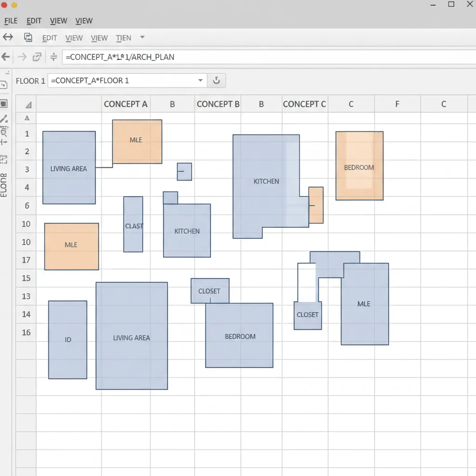Viewport: 476px width, 476px height.
Task: Select row header 3
Action: pyautogui.click(x=26, y=169)
